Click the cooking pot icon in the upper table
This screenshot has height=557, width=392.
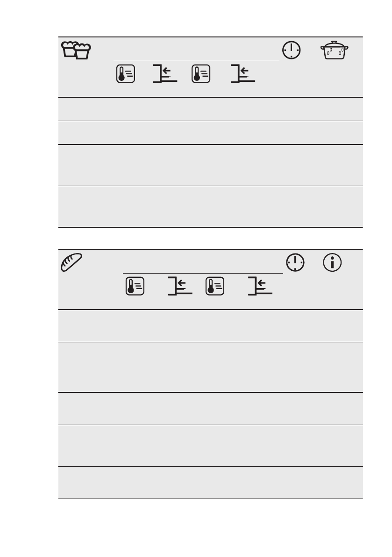tap(334, 50)
